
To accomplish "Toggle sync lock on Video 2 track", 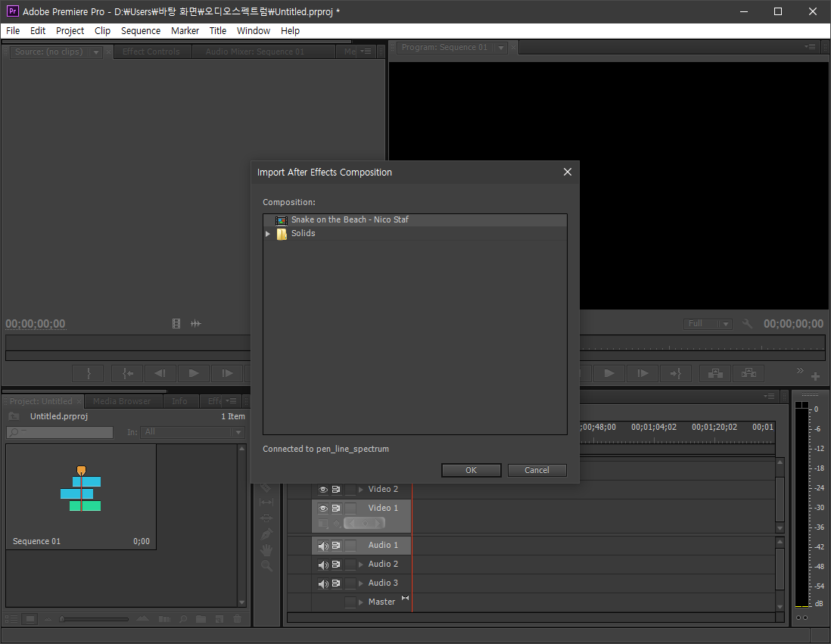I will coord(336,489).
